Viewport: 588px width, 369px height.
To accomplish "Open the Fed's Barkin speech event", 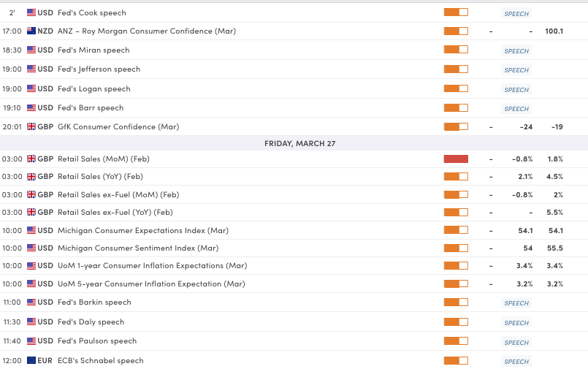I will [94, 302].
